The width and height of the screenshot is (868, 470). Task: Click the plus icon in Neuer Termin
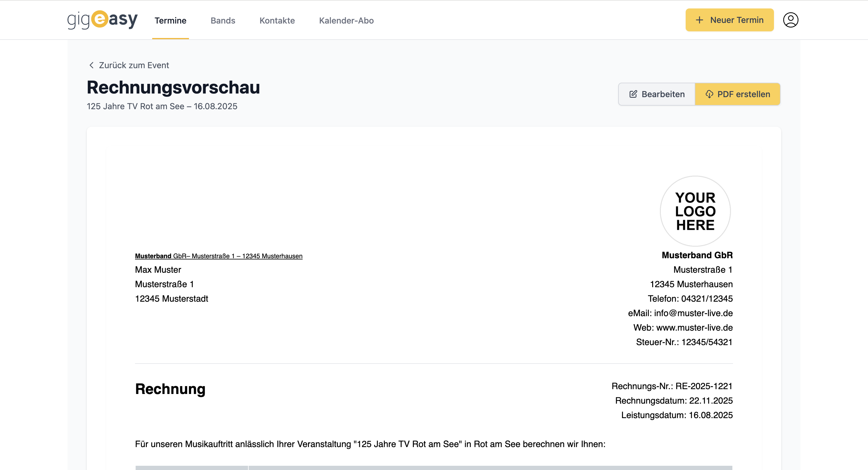click(700, 20)
